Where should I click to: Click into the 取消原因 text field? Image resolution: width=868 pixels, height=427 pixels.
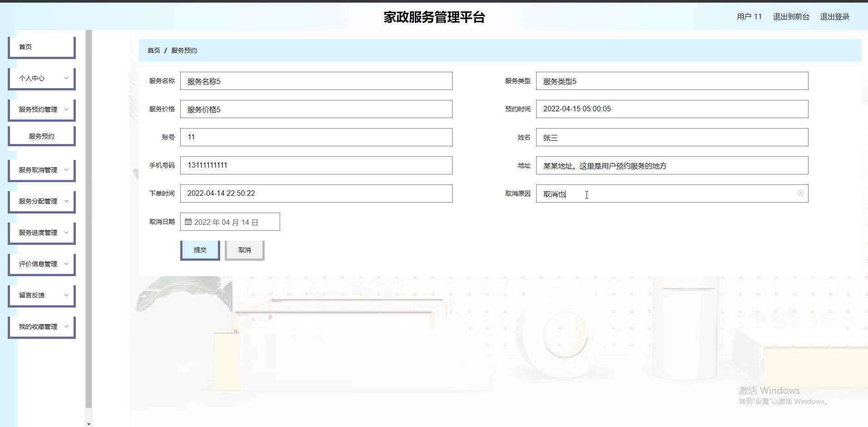672,194
